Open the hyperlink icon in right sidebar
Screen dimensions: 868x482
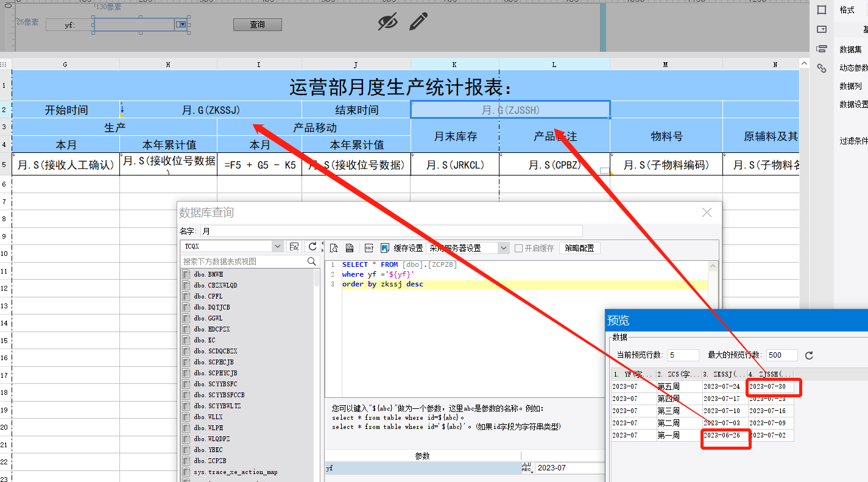(x=822, y=68)
